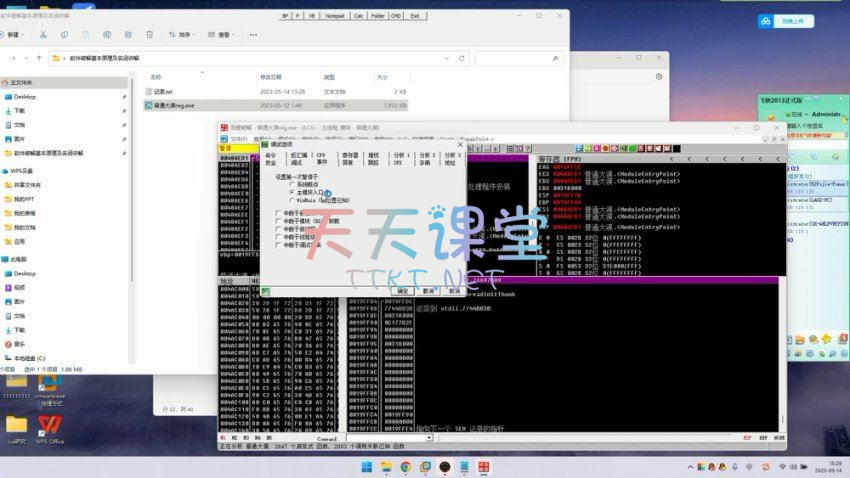
Task: Click the CMD toolbar button
Action: pos(396,16)
